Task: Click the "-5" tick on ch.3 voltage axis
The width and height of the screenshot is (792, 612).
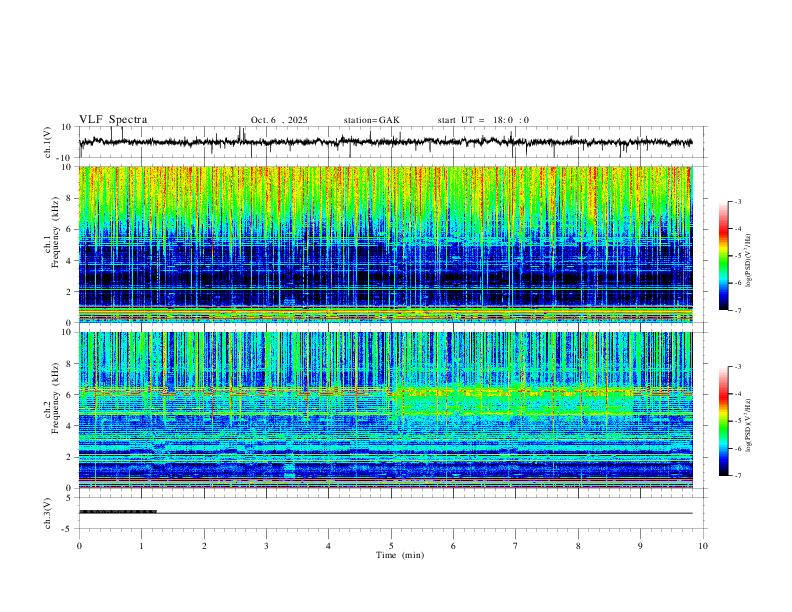Action: tap(68, 529)
